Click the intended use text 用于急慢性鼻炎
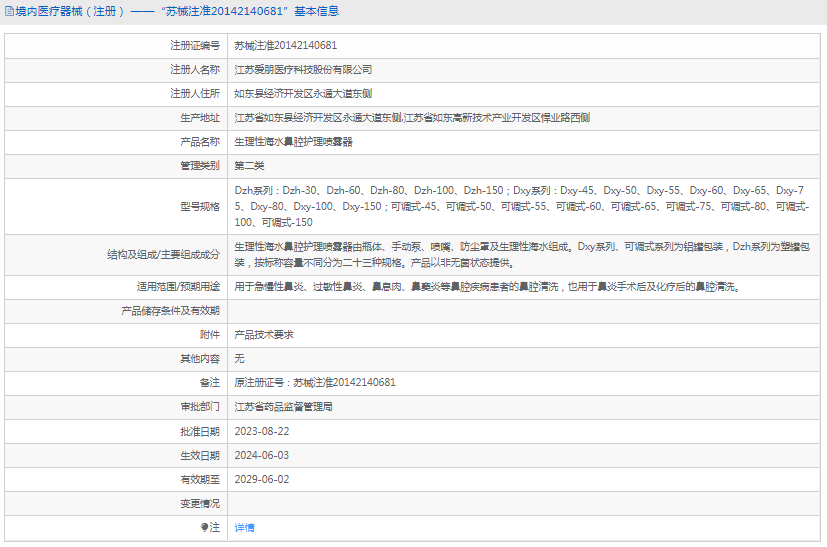Viewport: 827px width, 547px height. tap(487, 286)
